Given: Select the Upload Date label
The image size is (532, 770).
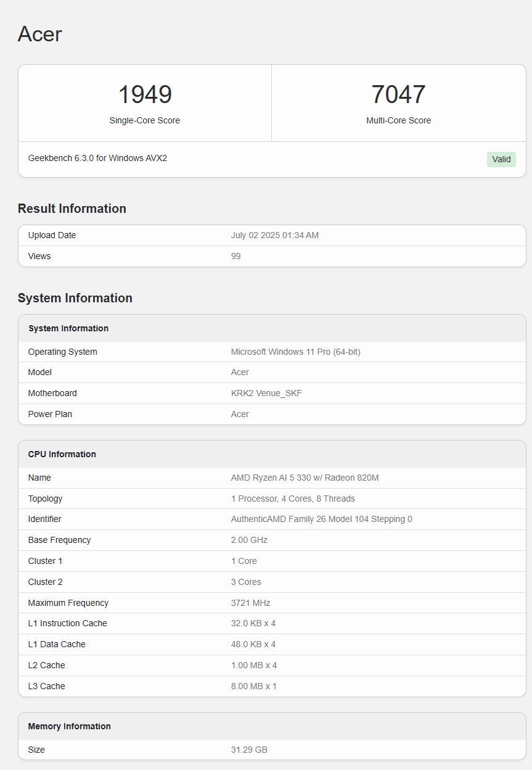Looking at the screenshot, I should tap(52, 235).
